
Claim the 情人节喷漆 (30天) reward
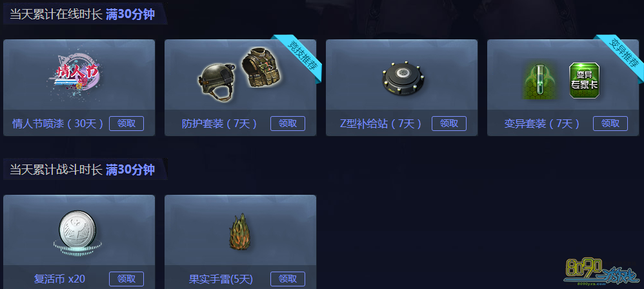tap(126, 124)
